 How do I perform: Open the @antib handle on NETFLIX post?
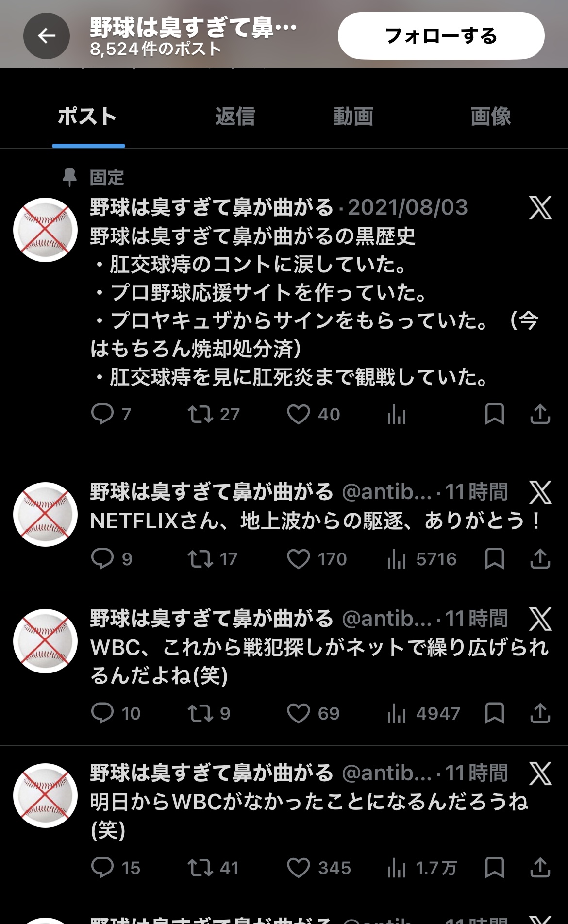click(x=386, y=492)
